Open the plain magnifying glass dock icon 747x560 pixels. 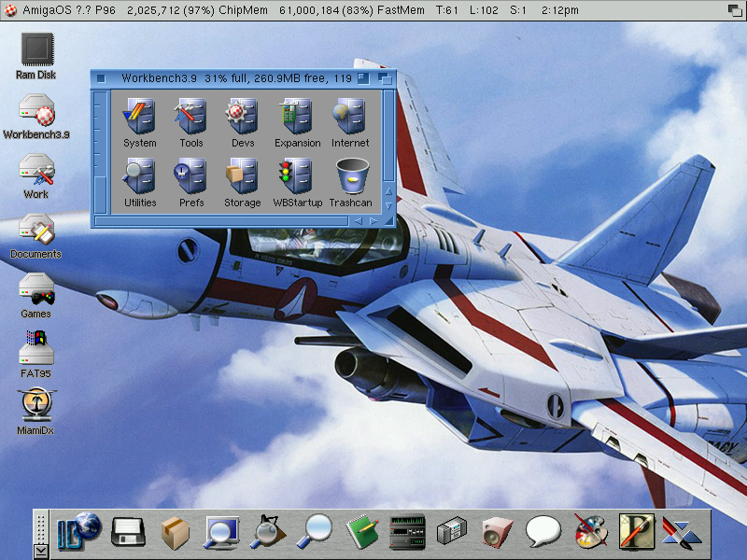(314, 531)
